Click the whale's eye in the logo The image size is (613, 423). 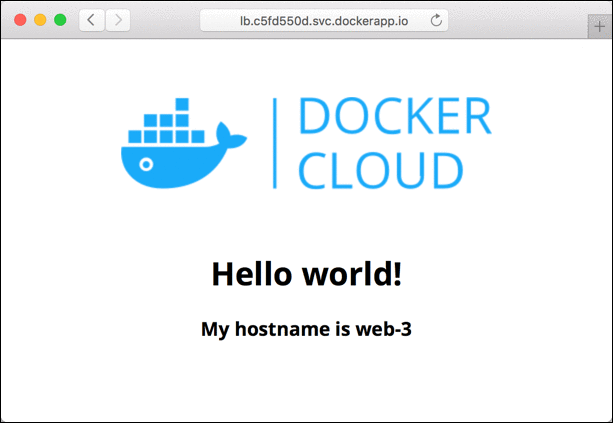(146, 163)
